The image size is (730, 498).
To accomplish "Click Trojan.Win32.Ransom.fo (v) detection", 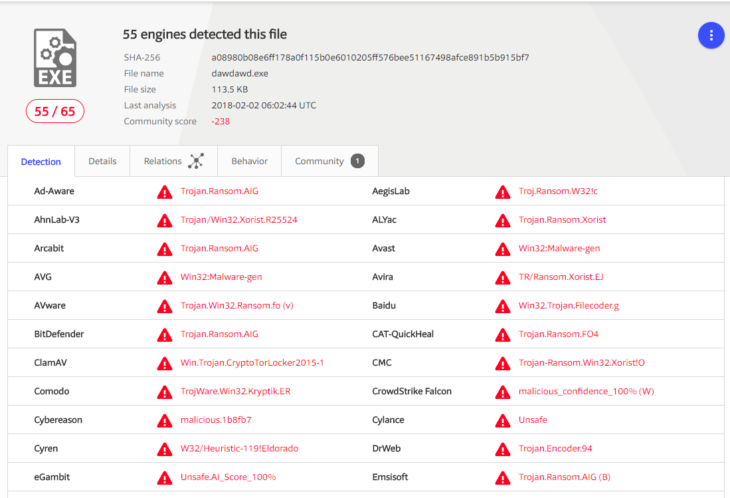I will point(237,305).
